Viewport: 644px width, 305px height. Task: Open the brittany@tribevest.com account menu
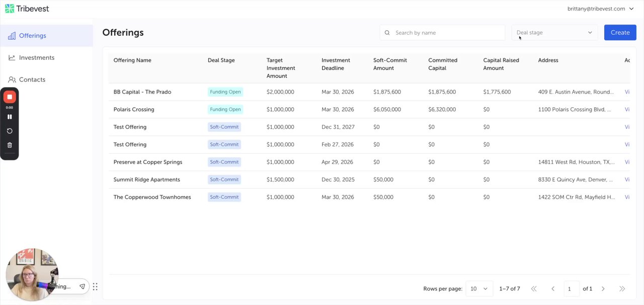tap(600, 9)
